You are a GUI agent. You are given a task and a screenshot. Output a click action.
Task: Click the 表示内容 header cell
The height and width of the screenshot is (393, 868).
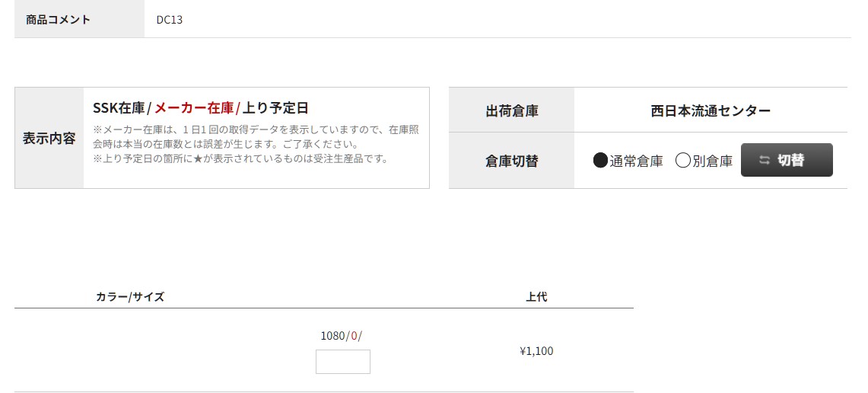point(49,138)
